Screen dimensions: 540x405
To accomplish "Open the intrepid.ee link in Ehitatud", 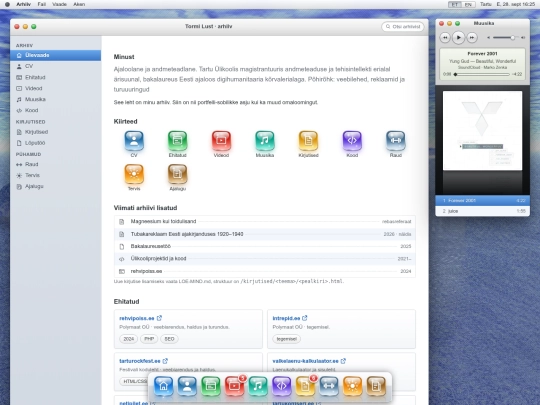I will (x=290, y=318).
